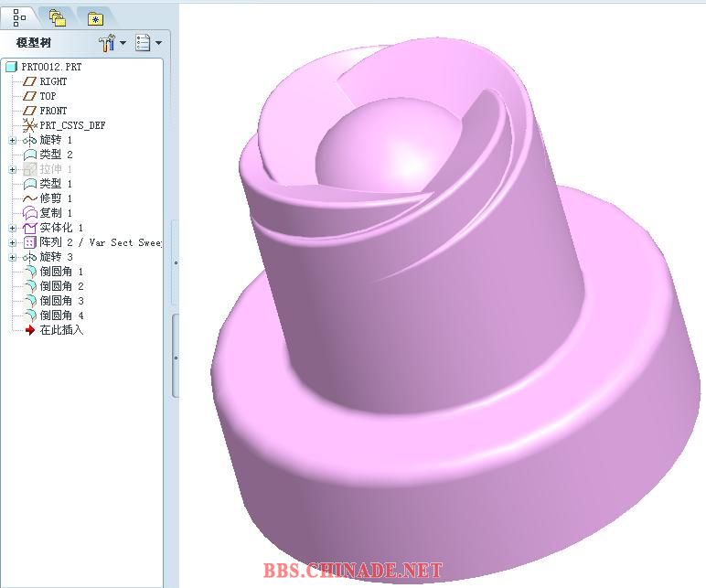The image size is (706, 588).
Task: Click the upper navigator panel collapse handle
Action: (176, 263)
